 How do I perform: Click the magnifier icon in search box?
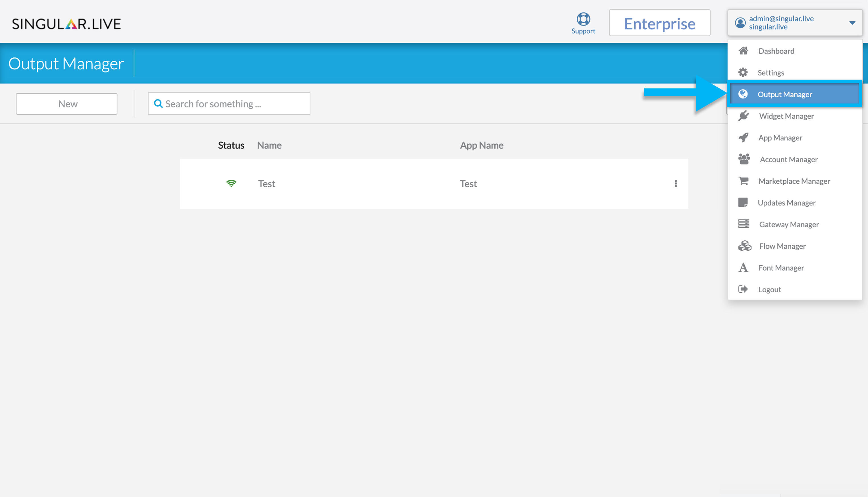tap(158, 103)
